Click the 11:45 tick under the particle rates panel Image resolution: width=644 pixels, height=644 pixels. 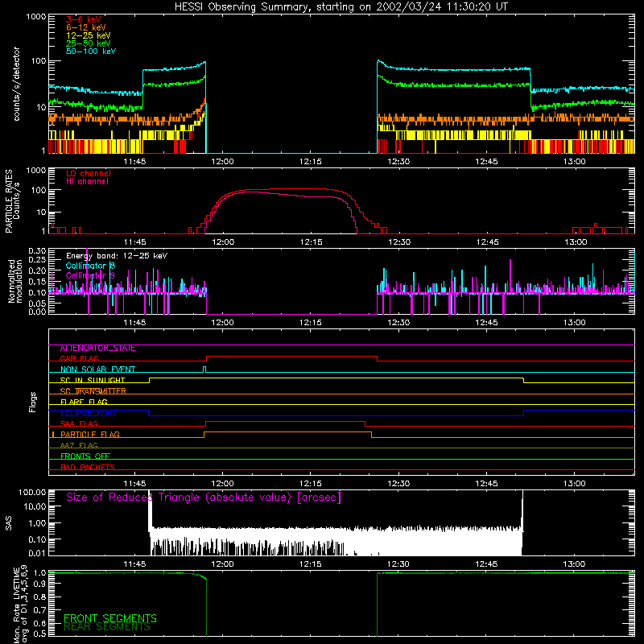pyautogui.click(x=134, y=242)
